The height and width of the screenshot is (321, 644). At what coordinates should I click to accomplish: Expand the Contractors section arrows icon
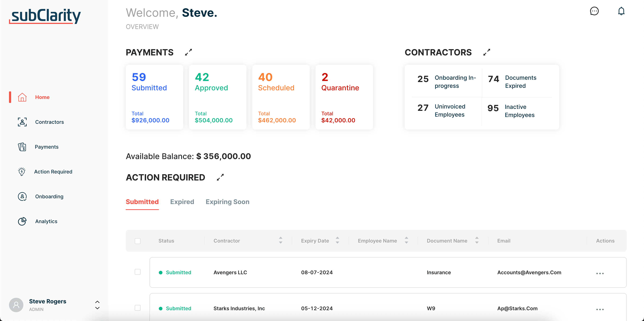click(x=486, y=52)
